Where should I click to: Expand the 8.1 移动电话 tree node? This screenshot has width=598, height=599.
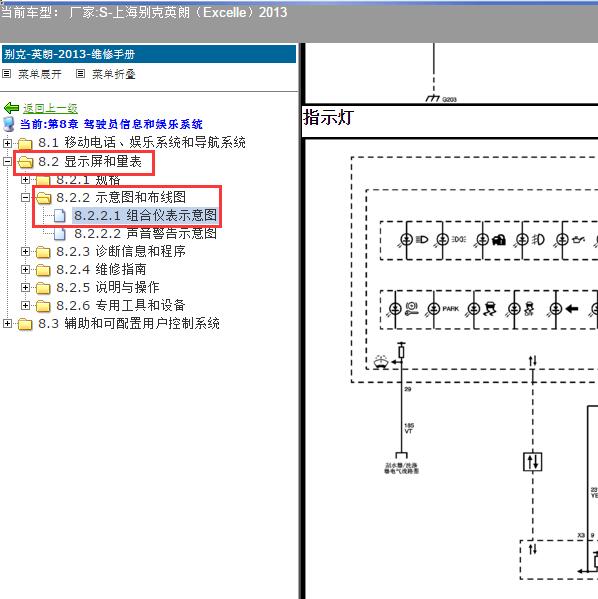pyautogui.click(x=7, y=143)
